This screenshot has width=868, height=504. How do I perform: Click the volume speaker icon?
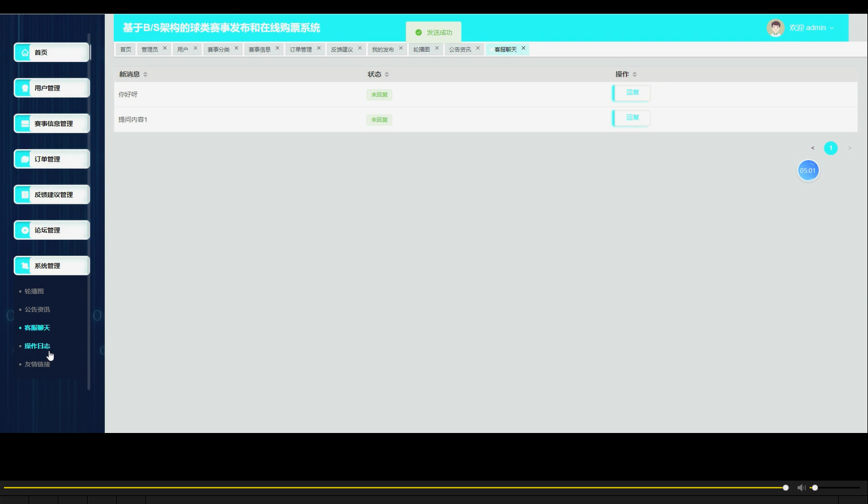point(801,487)
